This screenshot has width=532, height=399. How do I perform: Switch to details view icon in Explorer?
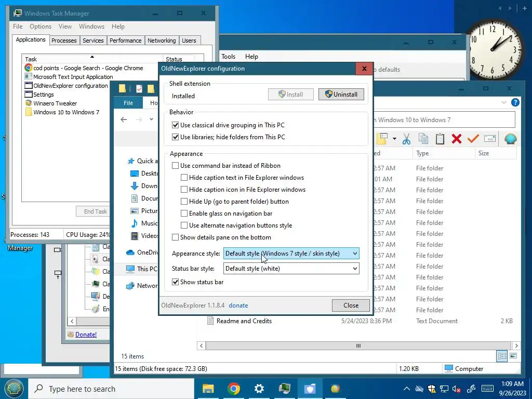(x=502, y=356)
